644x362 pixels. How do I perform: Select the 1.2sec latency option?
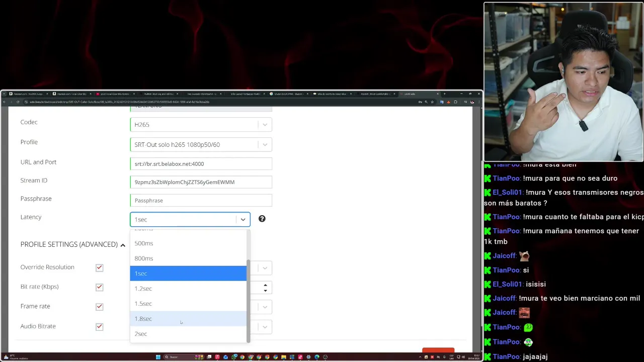pyautogui.click(x=188, y=289)
